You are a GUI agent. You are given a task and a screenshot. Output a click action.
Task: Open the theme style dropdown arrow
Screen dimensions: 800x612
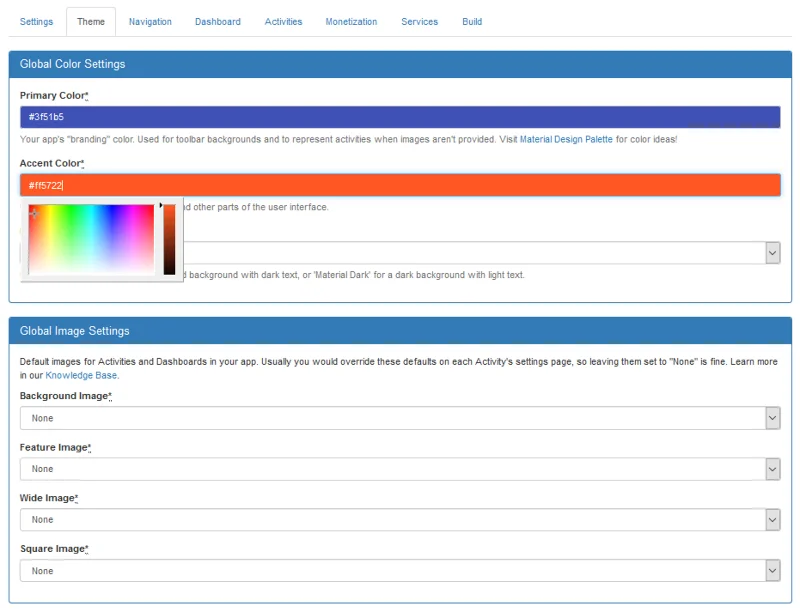click(772, 253)
